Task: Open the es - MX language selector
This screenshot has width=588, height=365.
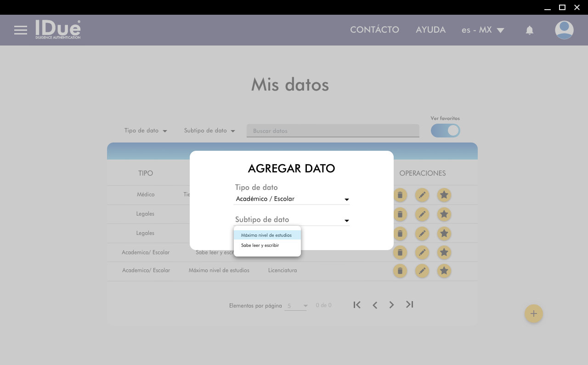Action: (483, 30)
